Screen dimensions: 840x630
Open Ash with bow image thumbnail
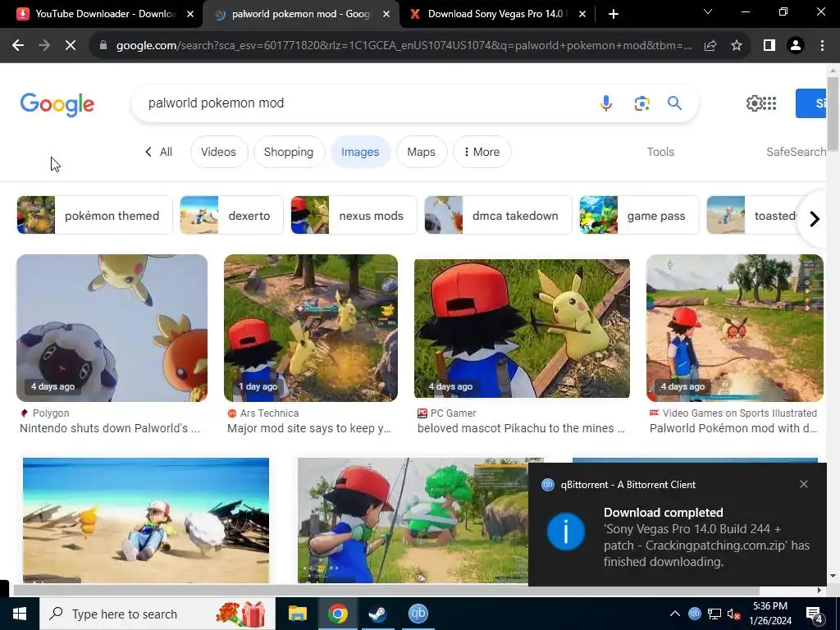pyautogui.click(x=413, y=520)
